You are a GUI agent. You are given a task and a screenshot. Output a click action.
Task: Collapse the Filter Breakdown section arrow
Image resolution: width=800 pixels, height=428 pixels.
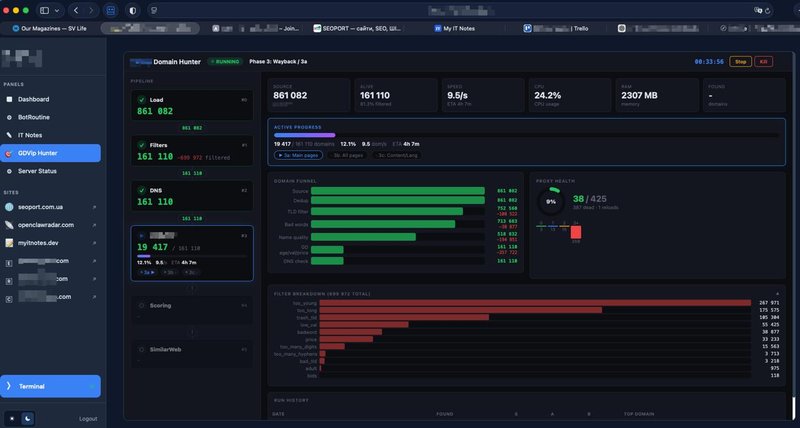coord(778,294)
